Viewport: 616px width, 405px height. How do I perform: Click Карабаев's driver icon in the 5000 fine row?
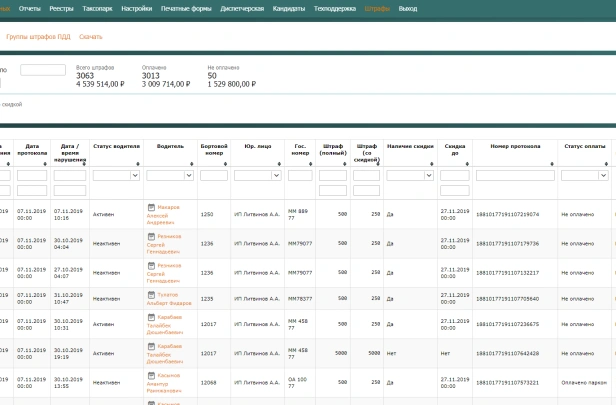click(151, 346)
